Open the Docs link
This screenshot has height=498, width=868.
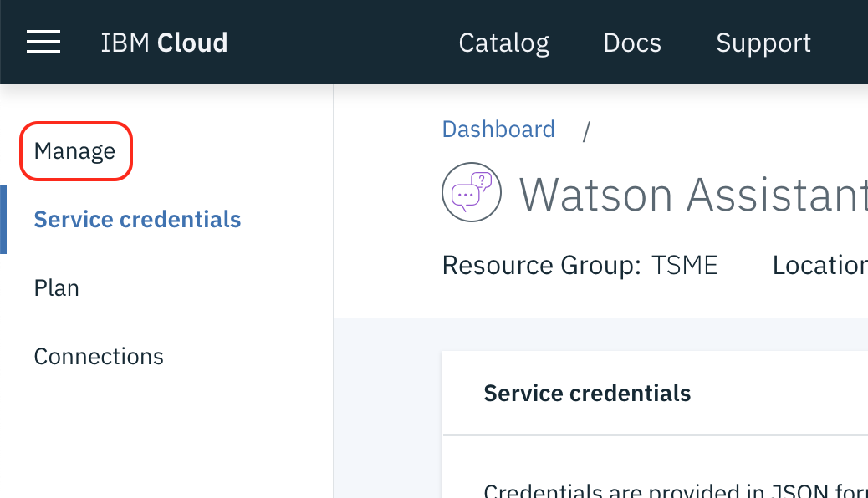(632, 43)
